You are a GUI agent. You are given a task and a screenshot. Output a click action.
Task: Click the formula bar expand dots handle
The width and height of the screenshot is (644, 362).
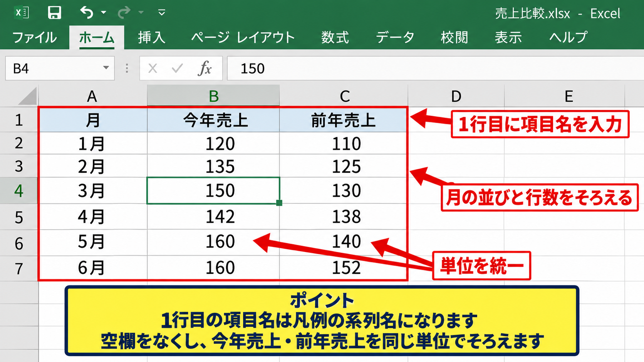pyautogui.click(x=127, y=68)
